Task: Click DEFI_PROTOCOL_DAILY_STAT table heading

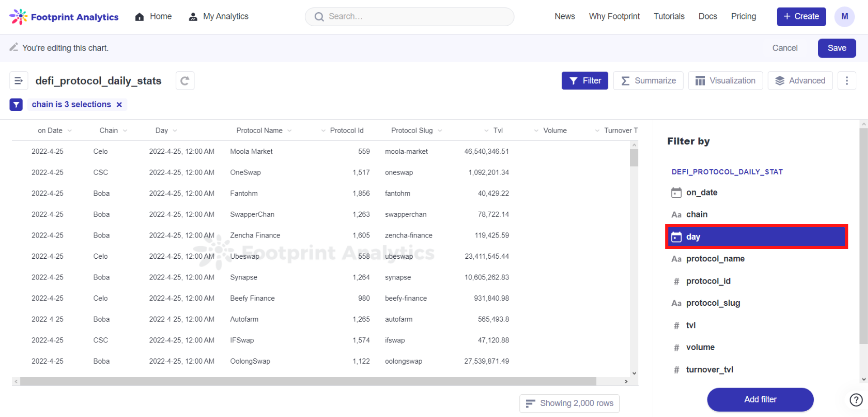Action: tap(727, 172)
